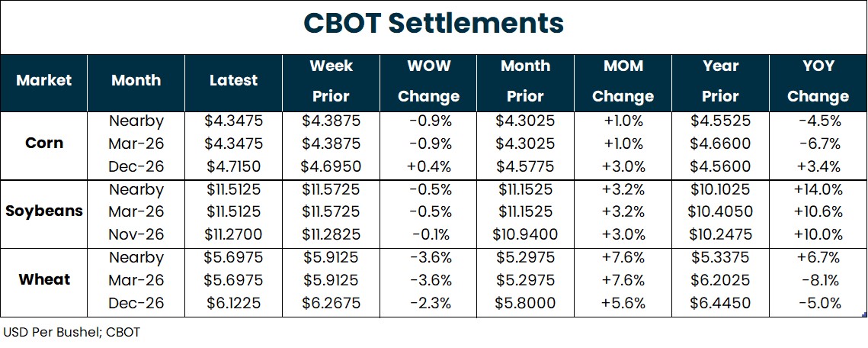Select the Wheat row label
This screenshot has width=868, height=348.
pyautogui.click(x=44, y=279)
